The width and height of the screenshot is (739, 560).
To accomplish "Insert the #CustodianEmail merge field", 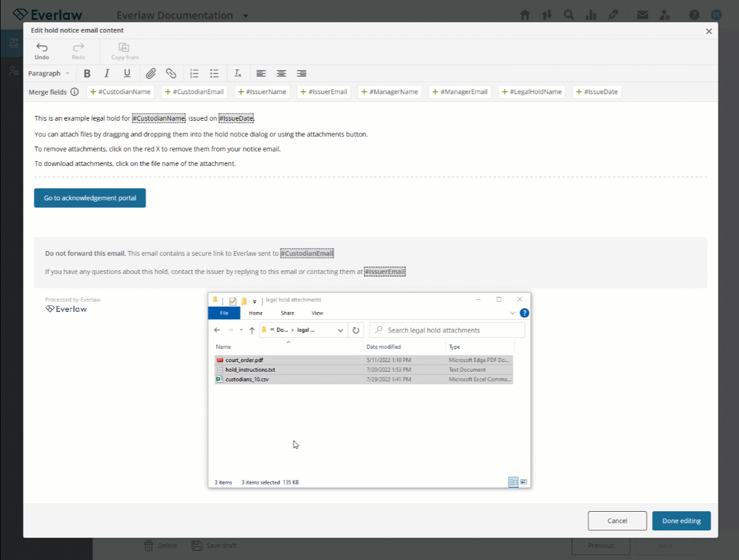I will click(194, 91).
